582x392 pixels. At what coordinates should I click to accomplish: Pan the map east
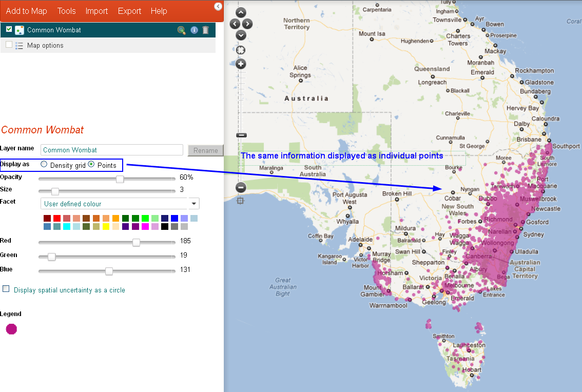[247, 24]
